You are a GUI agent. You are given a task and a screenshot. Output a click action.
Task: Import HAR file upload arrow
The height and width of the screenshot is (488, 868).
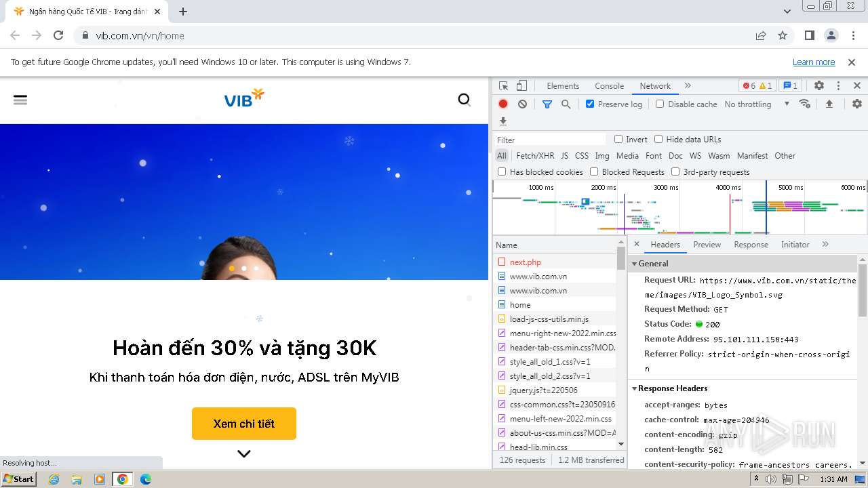click(x=829, y=104)
